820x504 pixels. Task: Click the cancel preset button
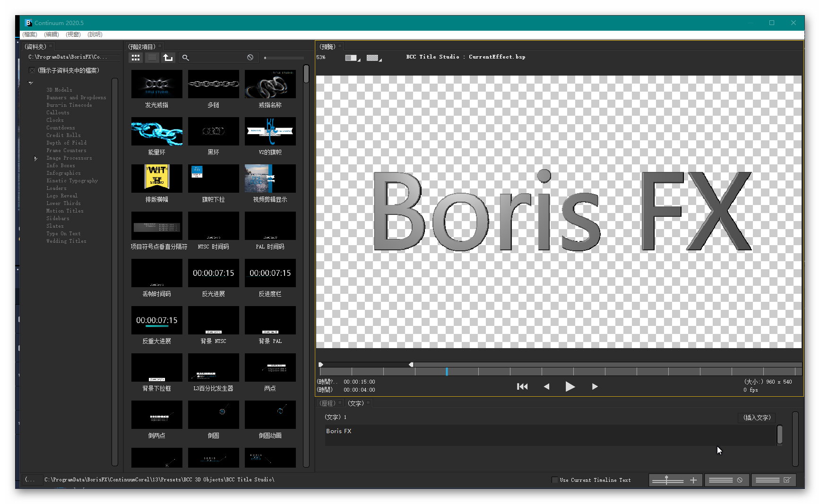point(726,480)
